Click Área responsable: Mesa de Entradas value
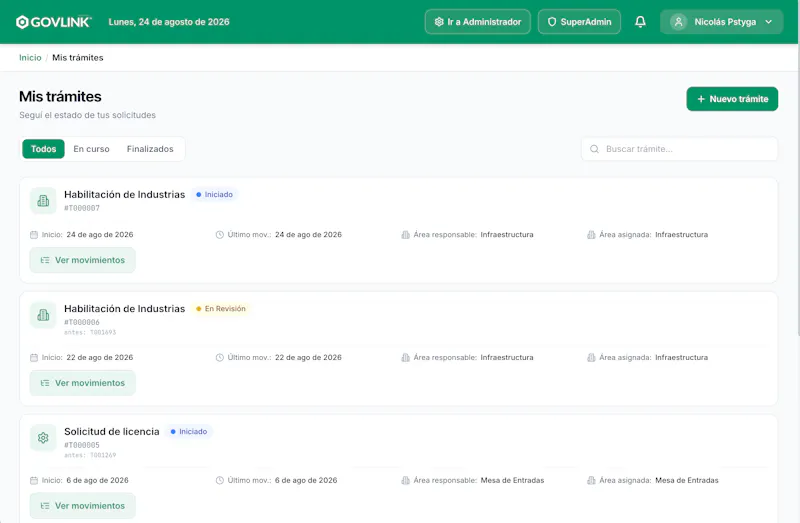Viewport: 800px width, 523px height. [x=512, y=481]
